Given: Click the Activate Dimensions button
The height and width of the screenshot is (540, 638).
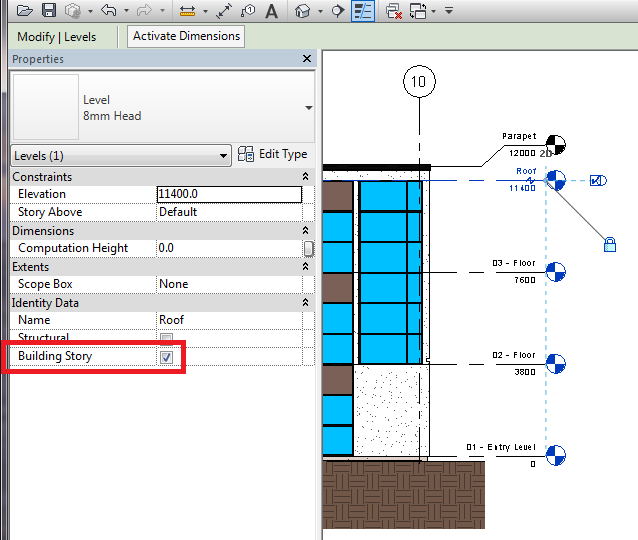Looking at the screenshot, I should pyautogui.click(x=186, y=36).
